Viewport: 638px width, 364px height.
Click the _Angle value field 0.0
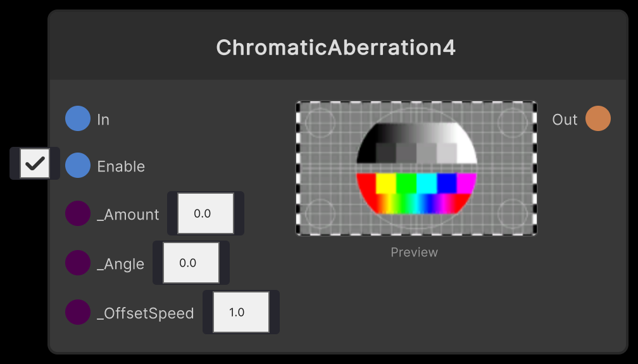191,263
